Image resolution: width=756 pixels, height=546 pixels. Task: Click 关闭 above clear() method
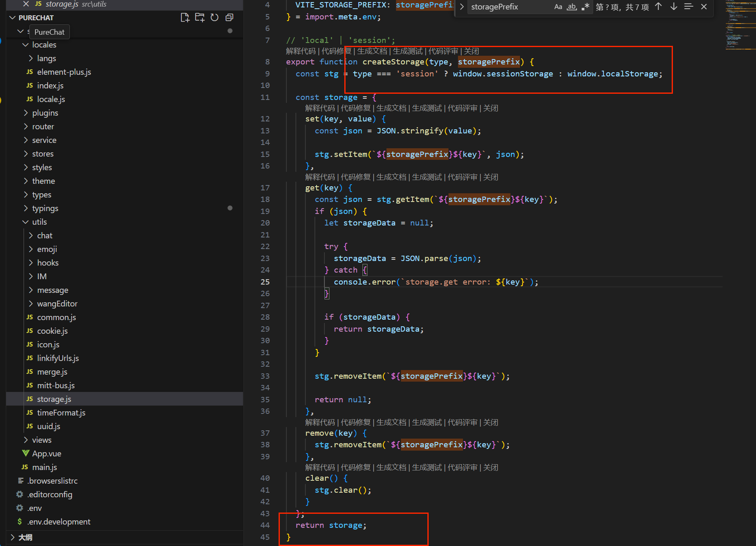click(491, 468)
